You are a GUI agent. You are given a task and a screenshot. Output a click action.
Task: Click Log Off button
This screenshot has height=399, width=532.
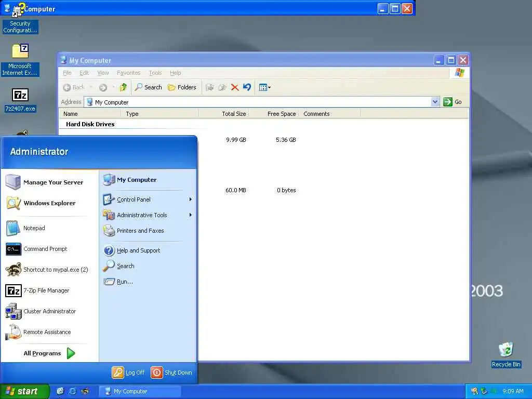click(x=128, y=373)
